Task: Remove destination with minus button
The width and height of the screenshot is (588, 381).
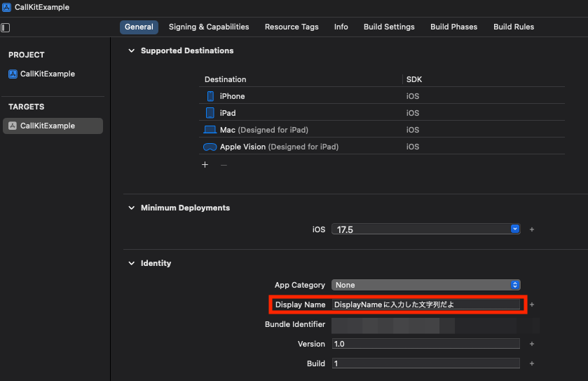Action: [224, 165]
